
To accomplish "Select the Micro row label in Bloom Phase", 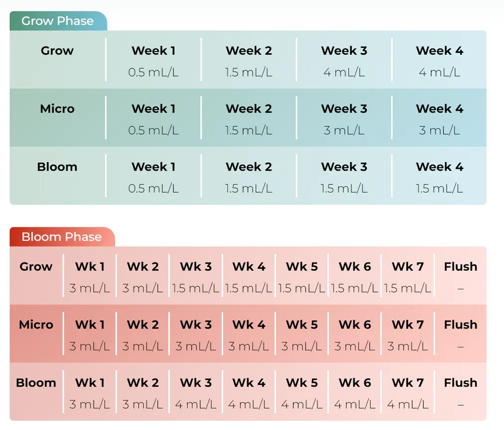I will [x=36, y=325].
